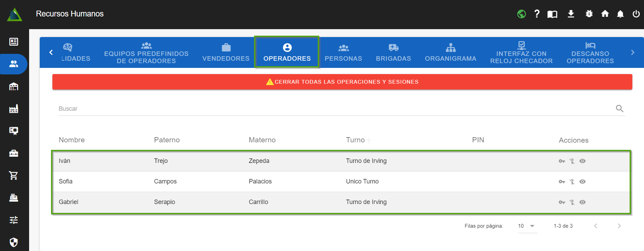Click key icon for Iván Trejo
644x251 pixels.
(x=562, y=161)
